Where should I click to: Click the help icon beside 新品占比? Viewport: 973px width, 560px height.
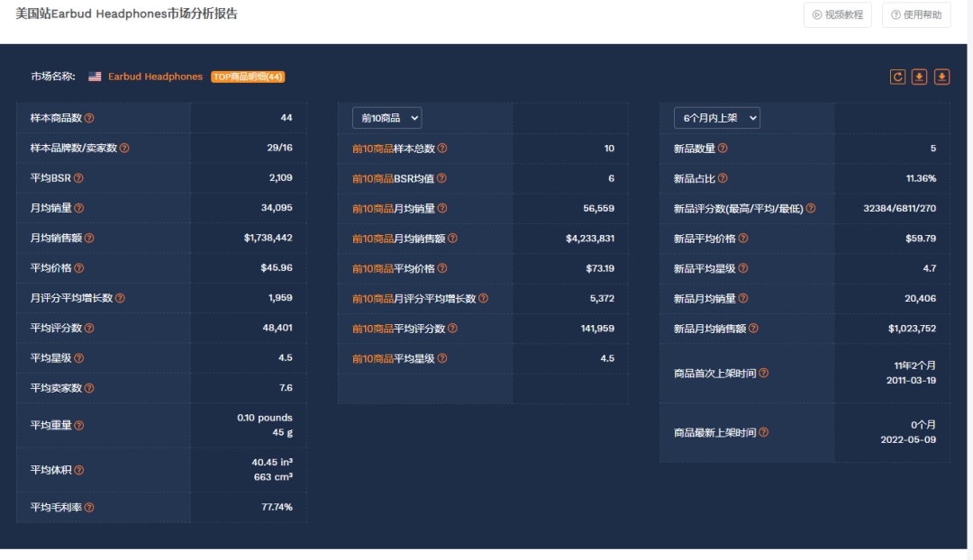[723, 178]
